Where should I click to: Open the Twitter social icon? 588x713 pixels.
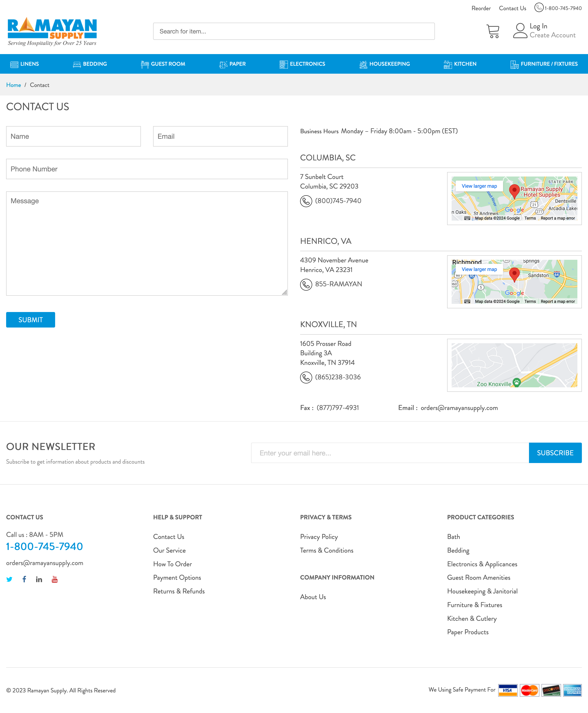point(9,579)
